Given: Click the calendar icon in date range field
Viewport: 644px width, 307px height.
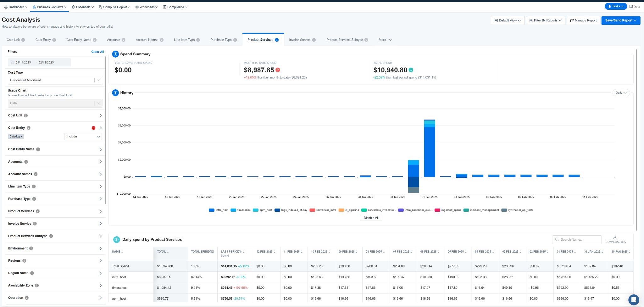Looking at the screenshot, I should click(x=12, y=63).
